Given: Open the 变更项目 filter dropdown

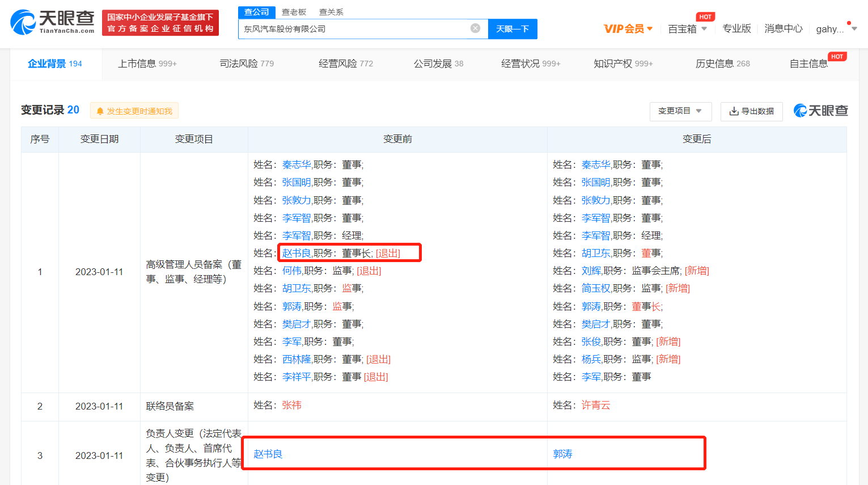Looking at the screenshot, I should pyautogui.click(x=680, y=111).
